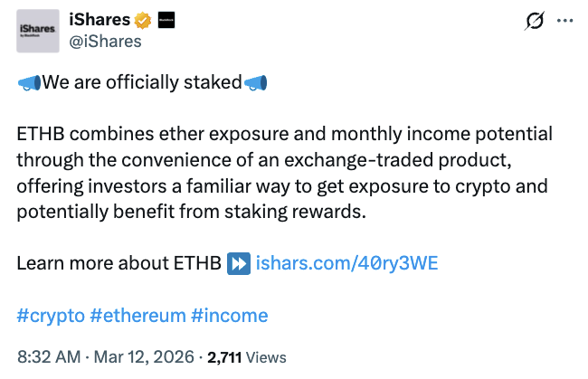Click the 2,711 Views count
This screenshot has height=379, width=588.
pyautogui.click(x=247, y=356)
